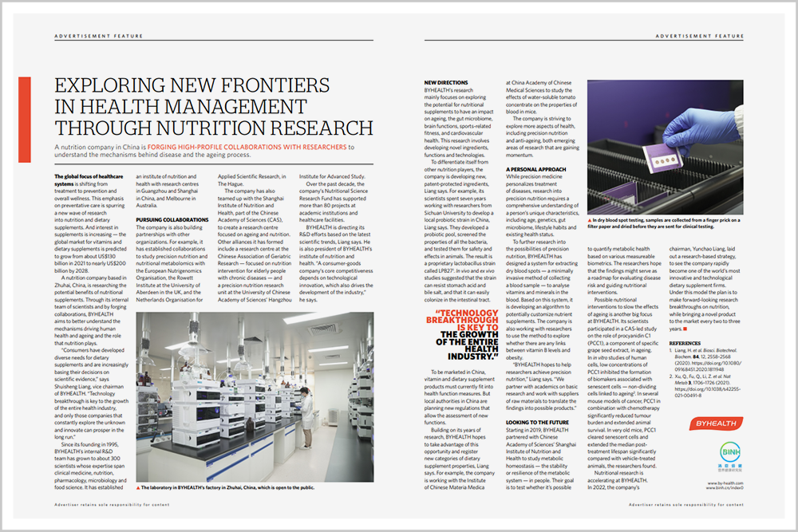The height and width of the screenshot is (532, 798).
Task: Click left footer 'Advertiser retains sole responsibility'
Action: point(112,505)
